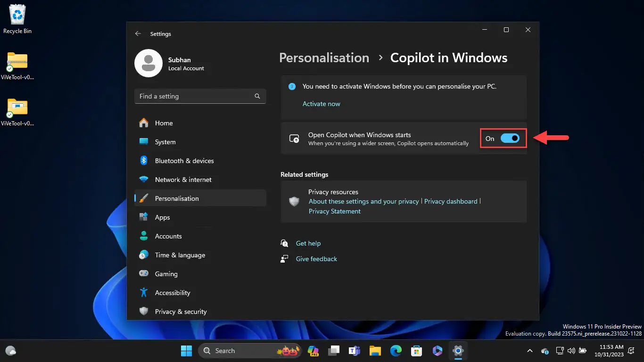Select the upper ViVeTool zip folder icon
Image resolution: width=644 pixels, height=362 pixels.
point(17,66)
